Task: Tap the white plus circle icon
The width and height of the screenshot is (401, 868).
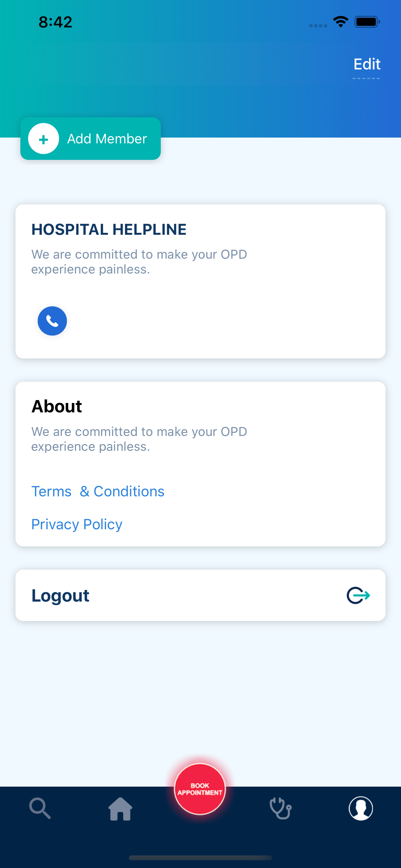Action: (44, 139)
